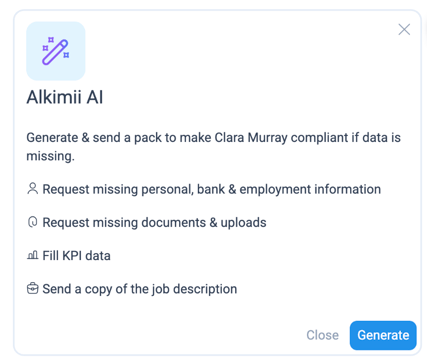
Task: Select 'Send a copy of the job description'
Action: pyautogui.click(x=140, y=289)
